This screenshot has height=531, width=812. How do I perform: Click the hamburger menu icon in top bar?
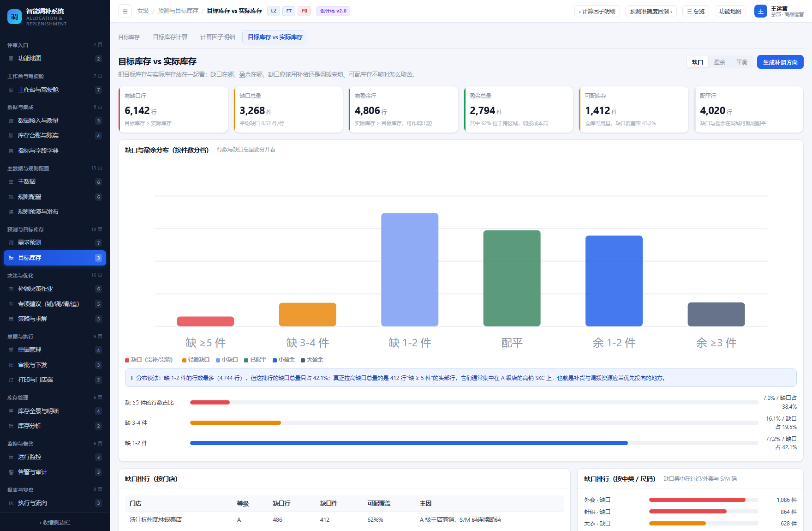125,11
